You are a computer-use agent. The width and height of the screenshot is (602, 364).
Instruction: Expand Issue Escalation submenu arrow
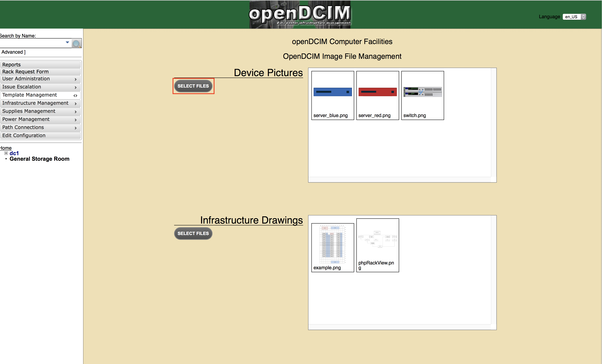pyautogui.click(x=76, y=88)
